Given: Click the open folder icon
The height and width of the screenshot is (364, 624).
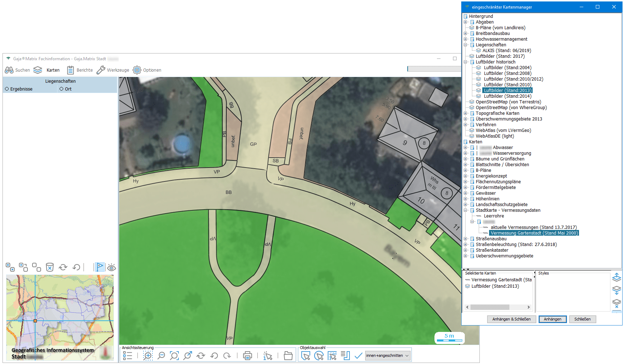Looking at the screenshot, I should coord(288,355).
